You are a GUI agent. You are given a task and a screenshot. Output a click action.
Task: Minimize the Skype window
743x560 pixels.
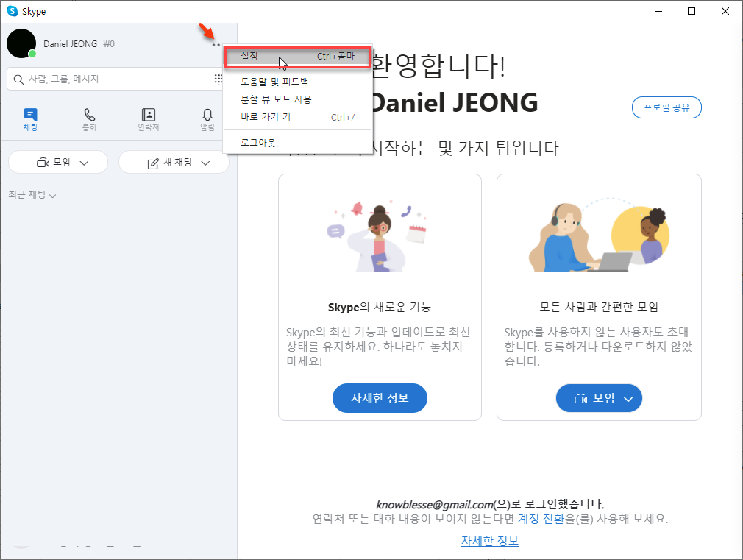pyautogui.click(x=658, y=11)
